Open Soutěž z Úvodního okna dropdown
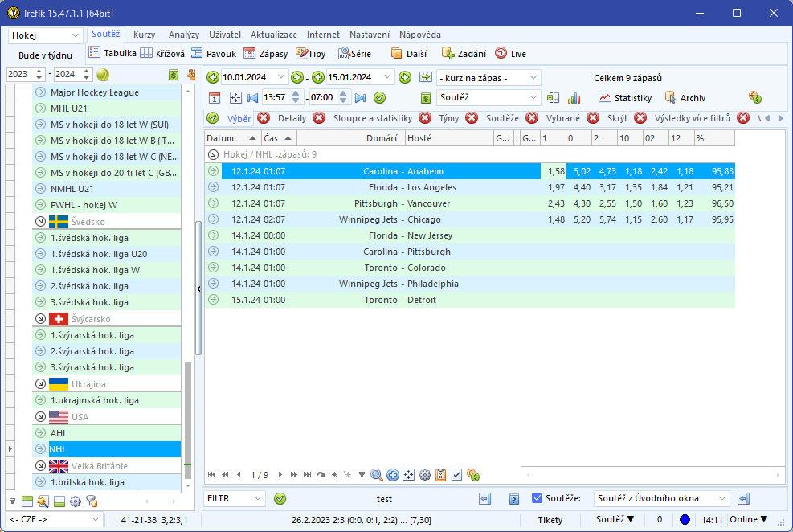Image resolution: width=793 pixels, height=532 pixels. point(722,498)
